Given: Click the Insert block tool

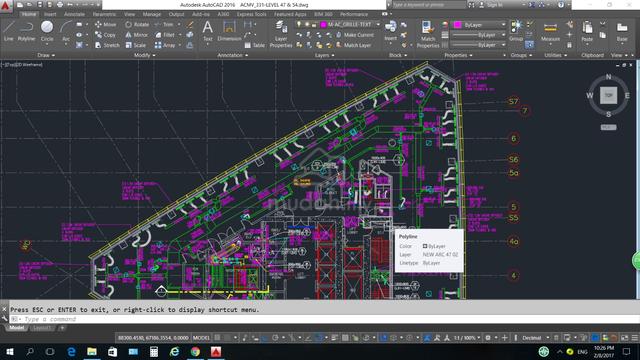Looking at the screenshot, I should 390,31.
